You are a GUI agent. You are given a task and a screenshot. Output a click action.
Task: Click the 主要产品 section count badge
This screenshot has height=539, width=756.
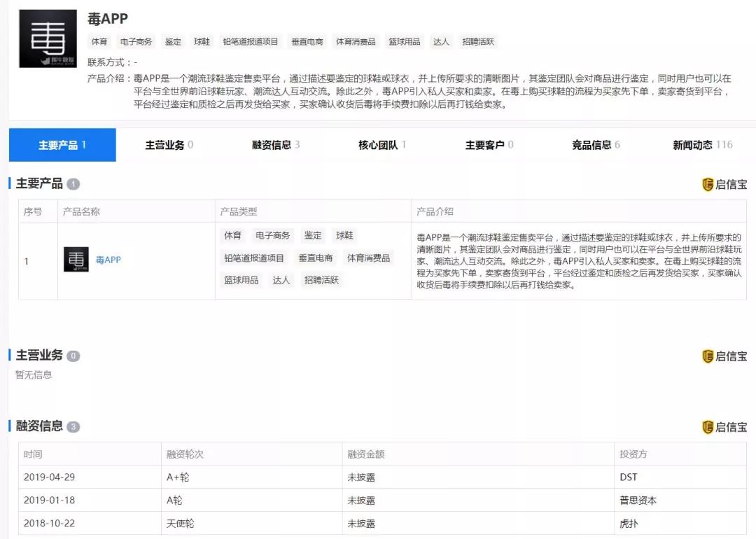pyautogui.click(x=73, y=184)
